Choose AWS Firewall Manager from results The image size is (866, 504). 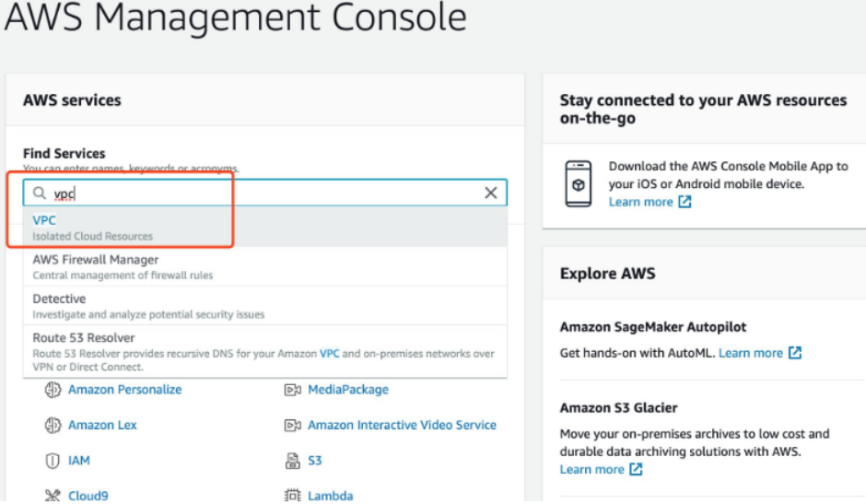click(264, 266)
